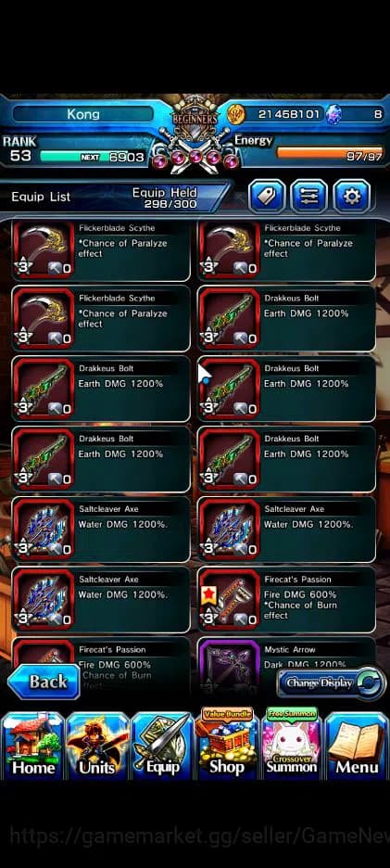Tap the purple gem currency icon
This screenshot has height=868, width=390.
[333, 115]
